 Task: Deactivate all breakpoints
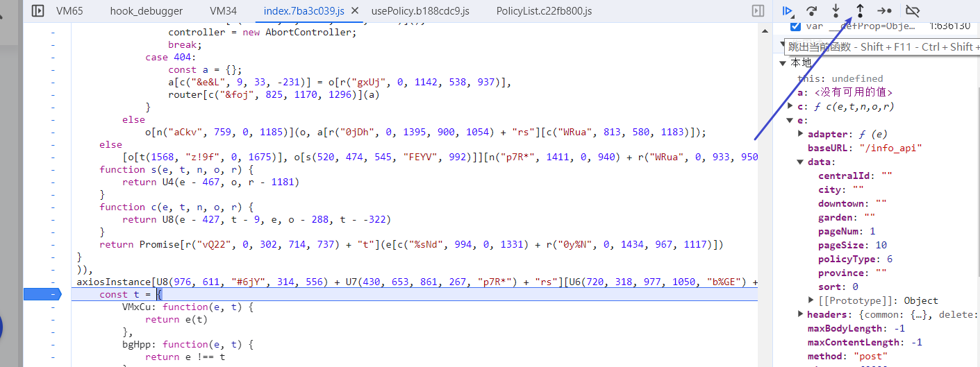click(x=913, y=11)
